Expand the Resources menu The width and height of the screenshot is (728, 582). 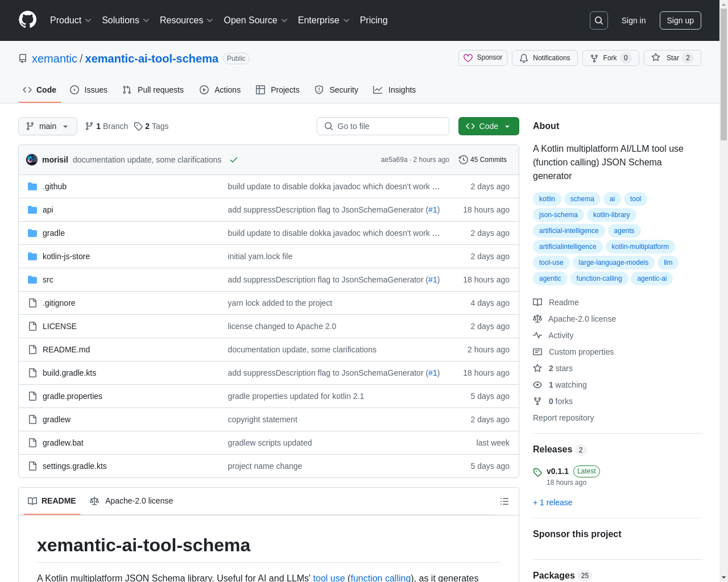click(187, 20)
